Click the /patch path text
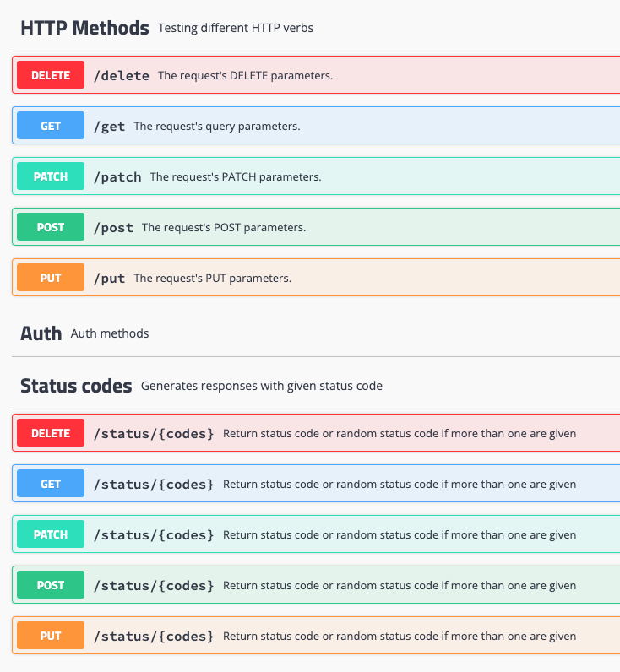620x672 pixels. click(x=117, y=177)
